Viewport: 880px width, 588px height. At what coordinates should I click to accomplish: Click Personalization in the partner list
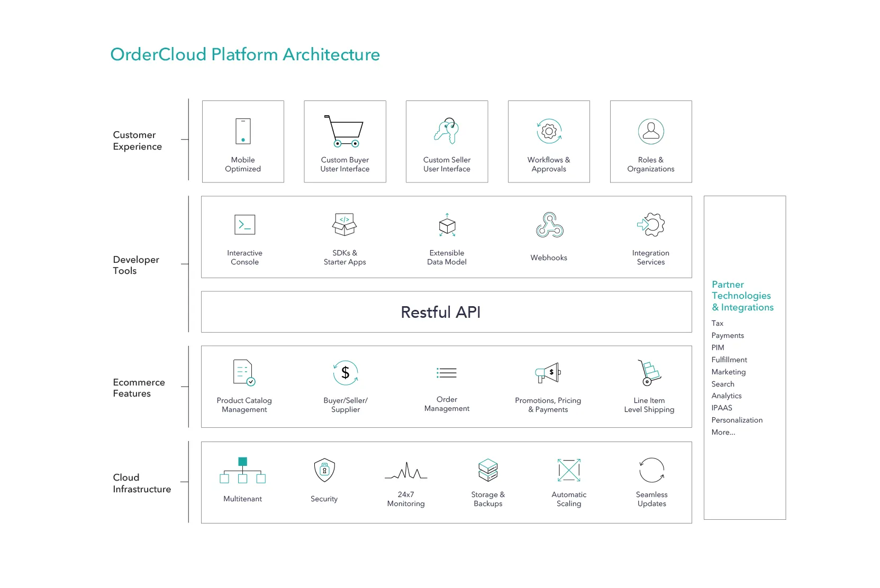tap(737, 420)
